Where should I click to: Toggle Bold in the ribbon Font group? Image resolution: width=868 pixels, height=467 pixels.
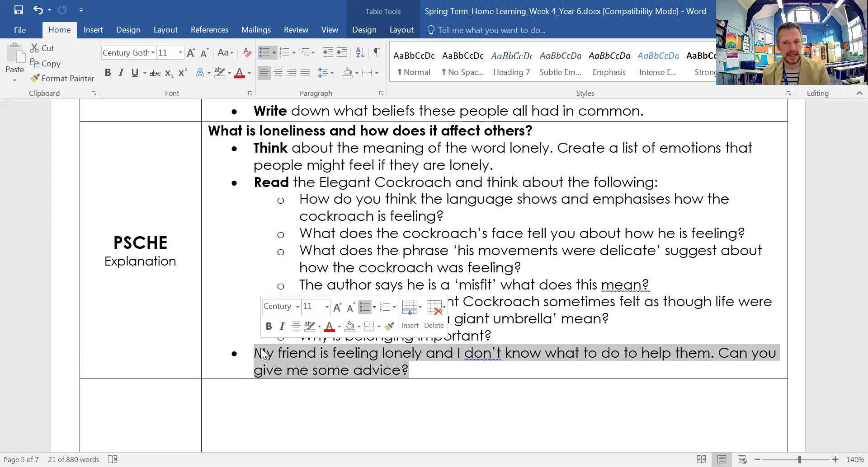point(108,73)
